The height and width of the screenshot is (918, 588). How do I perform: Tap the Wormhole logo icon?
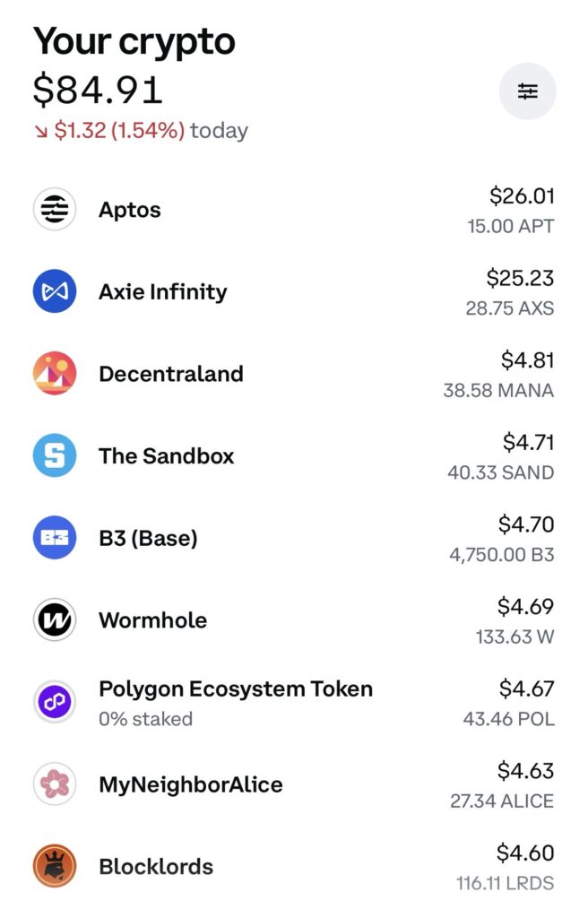click(x=55, y=620)
